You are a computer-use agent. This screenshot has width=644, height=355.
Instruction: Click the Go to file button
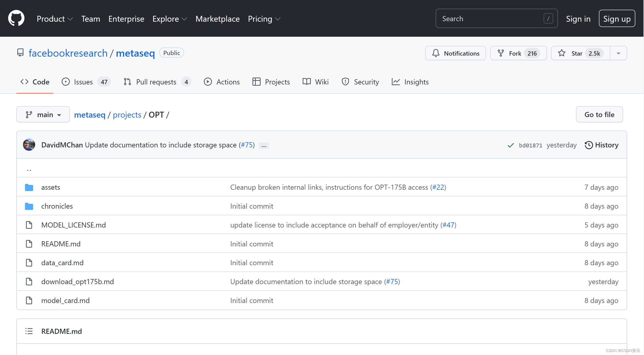click(x=600, y=114)
